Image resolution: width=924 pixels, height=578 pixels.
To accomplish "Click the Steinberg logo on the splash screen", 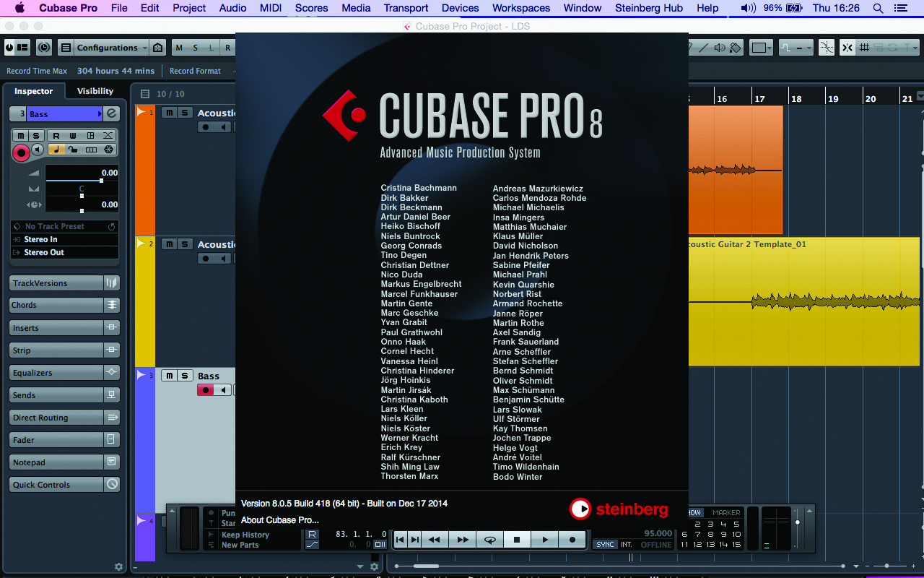I will 581,509.
